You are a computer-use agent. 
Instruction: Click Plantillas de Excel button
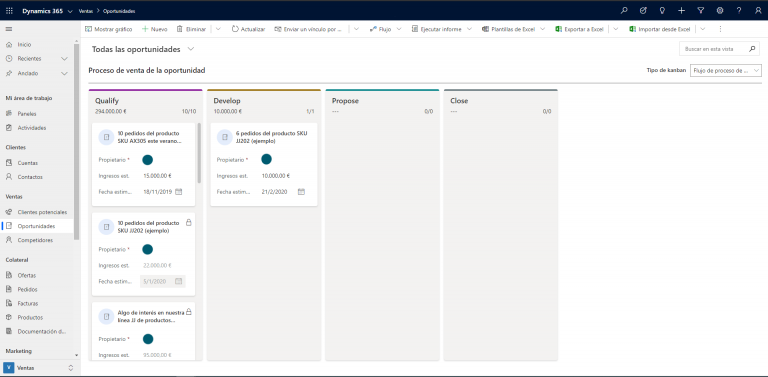coord(508,29)
